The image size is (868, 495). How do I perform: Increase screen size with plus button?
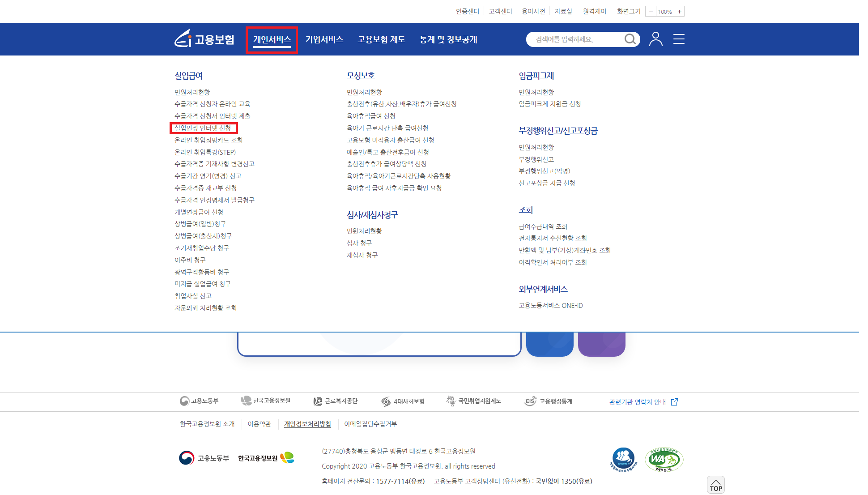point(679,12)
